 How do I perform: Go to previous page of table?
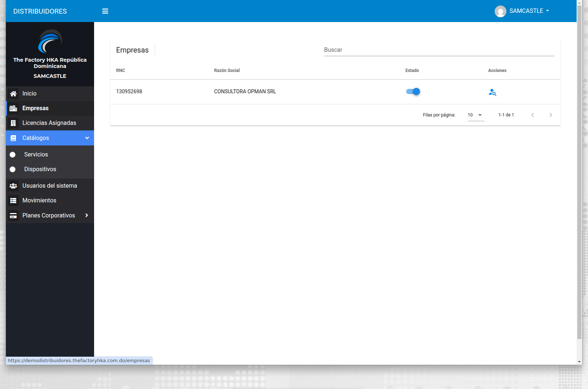[x=533, y=115]
